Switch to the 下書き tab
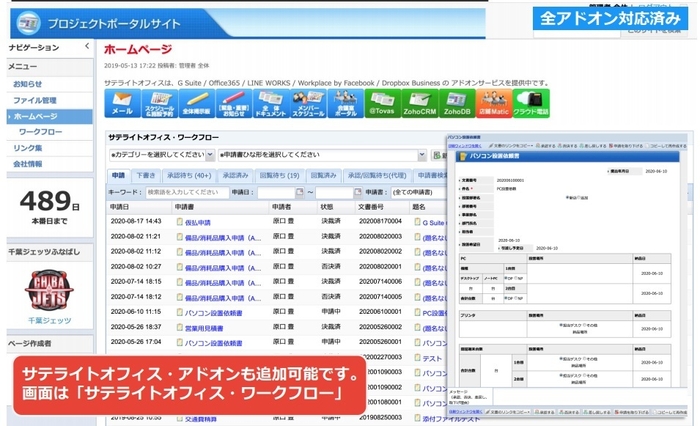 pos(146,175)
